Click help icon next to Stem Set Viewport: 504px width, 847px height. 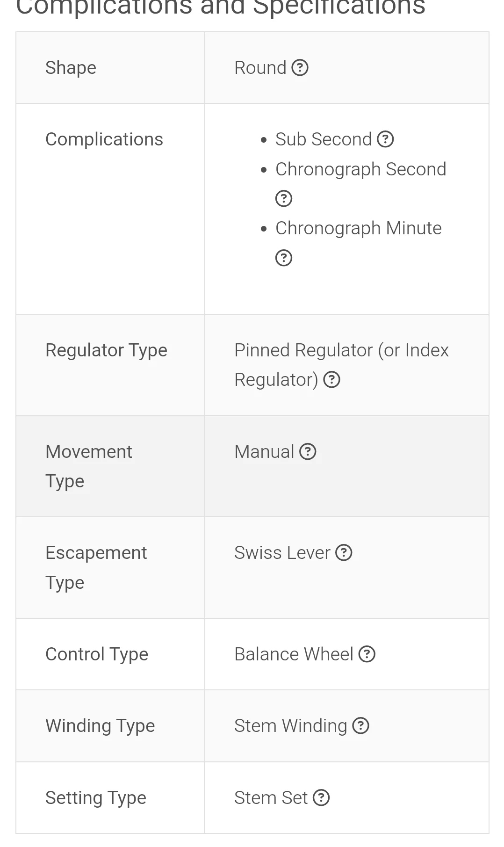coord(321,798)
